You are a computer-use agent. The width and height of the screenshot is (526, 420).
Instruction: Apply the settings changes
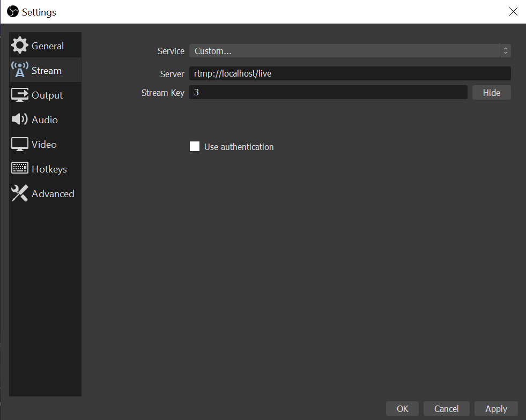(496, 409)
